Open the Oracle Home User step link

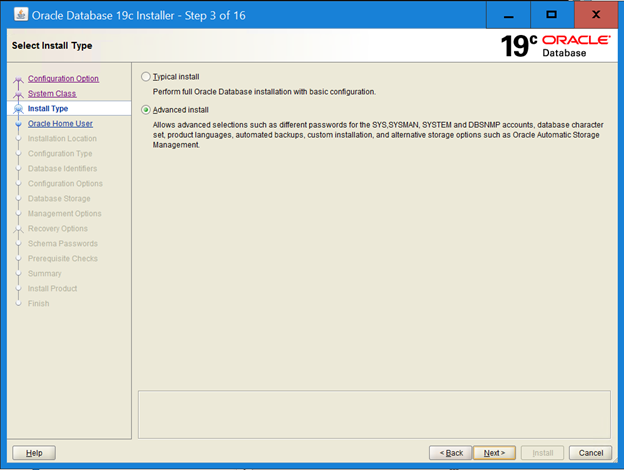click(x=60, y=123)
